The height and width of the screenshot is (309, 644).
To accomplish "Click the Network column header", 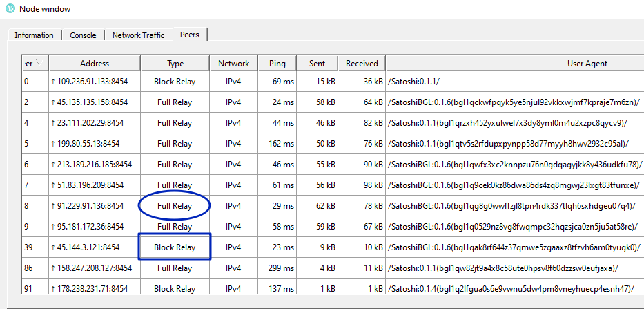I will point(234,64).
